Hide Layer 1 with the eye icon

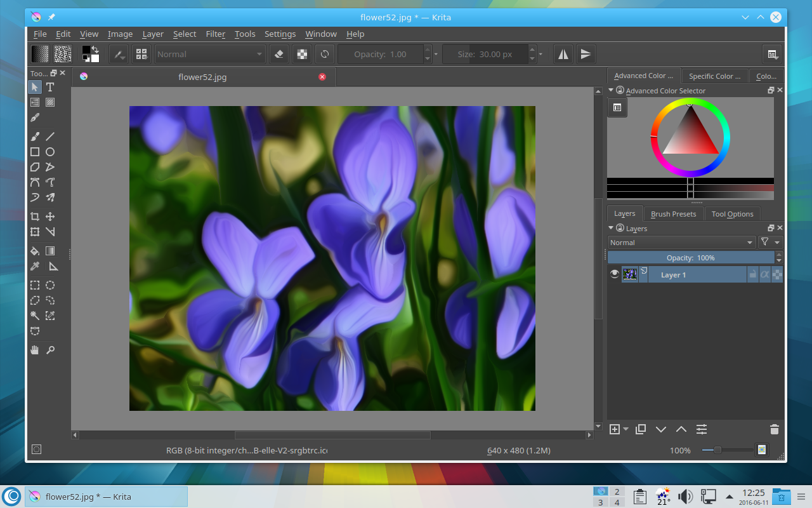click(x=614, y=274)
